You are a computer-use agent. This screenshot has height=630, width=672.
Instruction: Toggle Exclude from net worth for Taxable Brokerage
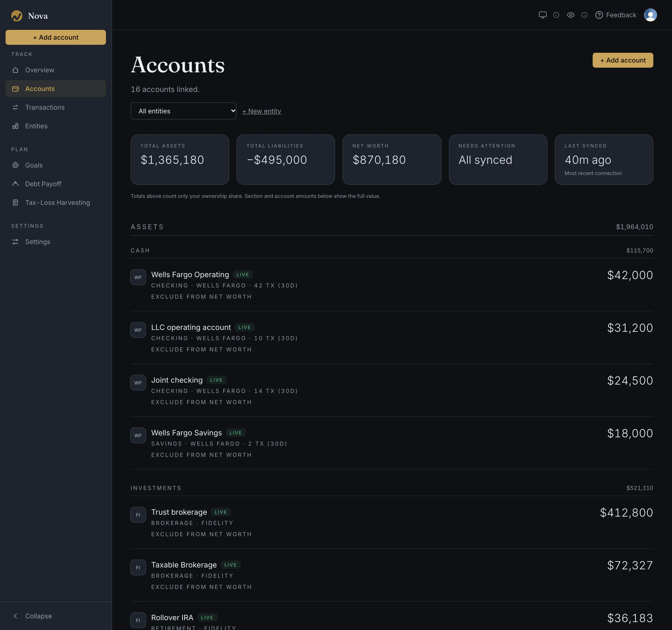click(201, 587)
